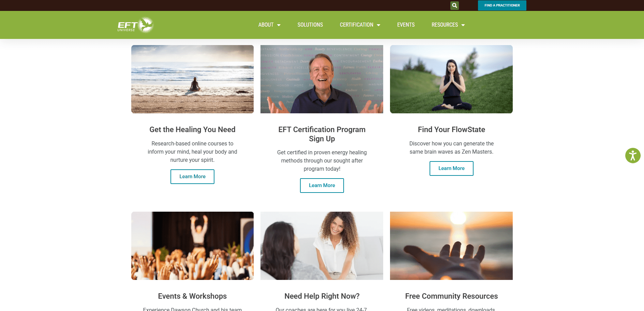Open the sunset hand image
Image resolution: width=644 pixels, height=311 pixels.
pyautogui.click(x=451, y=246)
